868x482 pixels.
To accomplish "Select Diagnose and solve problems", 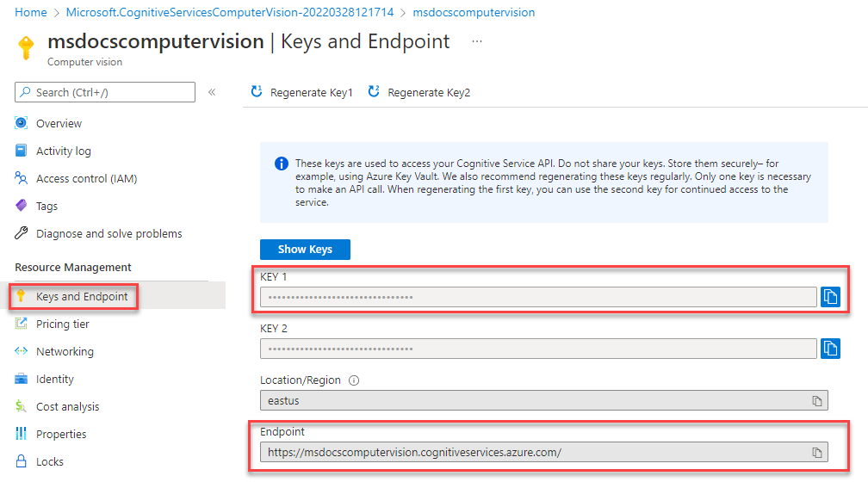I will [108, 233].
